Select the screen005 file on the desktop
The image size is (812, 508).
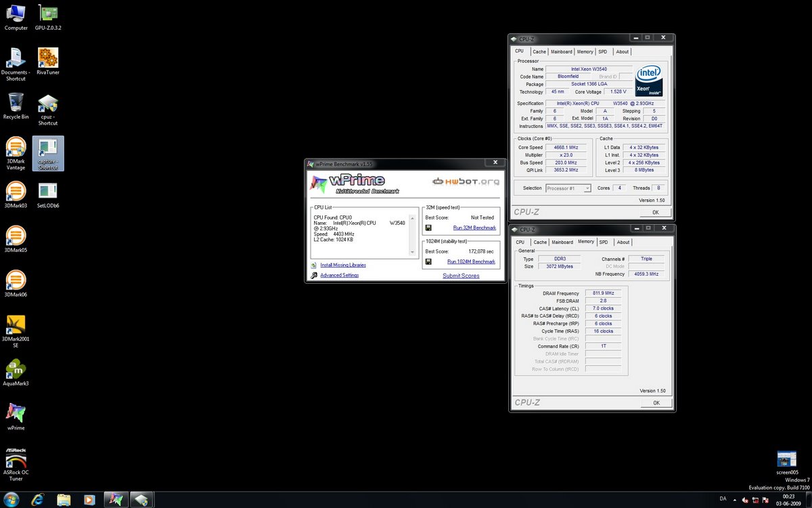click(787, 463)
